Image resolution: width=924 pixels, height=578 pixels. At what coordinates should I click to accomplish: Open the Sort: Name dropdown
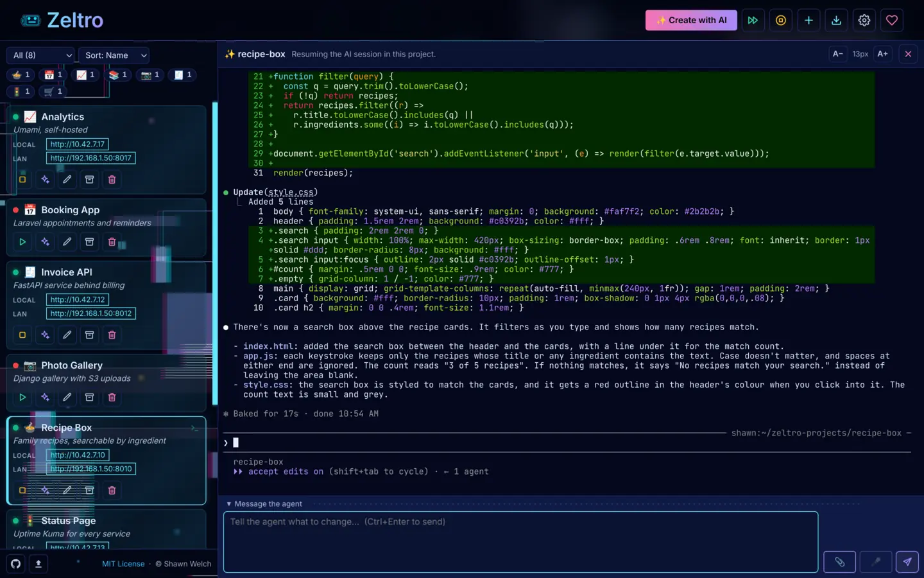point(114,55)
